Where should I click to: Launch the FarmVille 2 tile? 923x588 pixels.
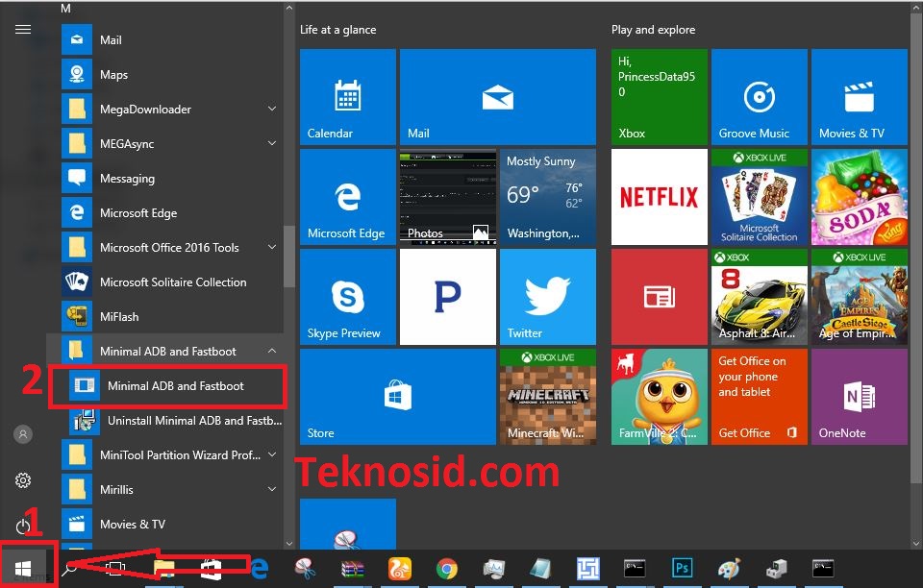[660, 396]
